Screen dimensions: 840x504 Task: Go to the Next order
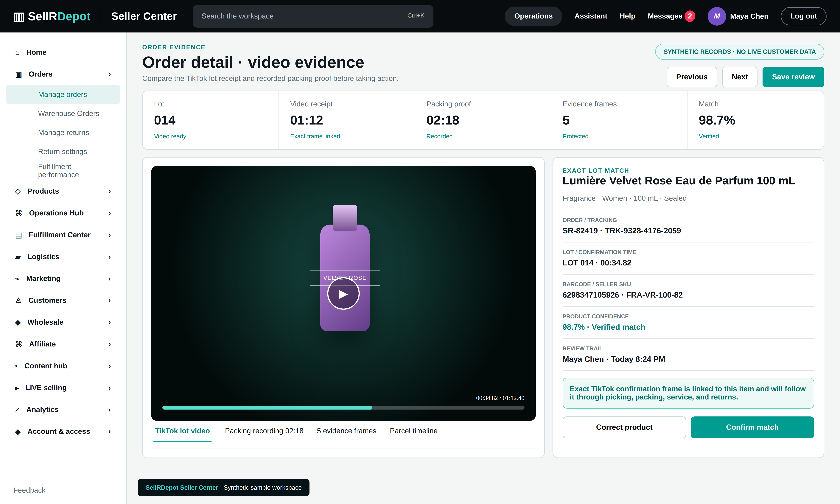pos(740,77)
